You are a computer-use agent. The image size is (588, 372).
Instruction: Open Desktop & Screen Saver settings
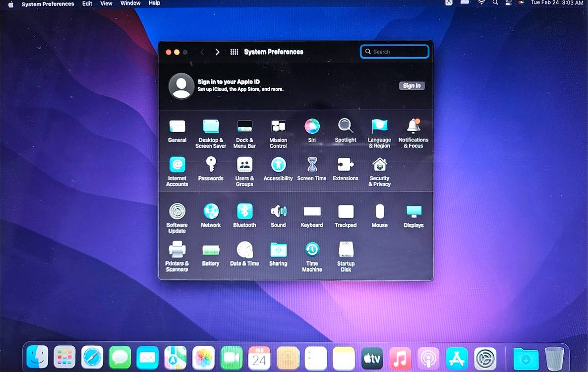pyautogui.click(x=211, y=126)
